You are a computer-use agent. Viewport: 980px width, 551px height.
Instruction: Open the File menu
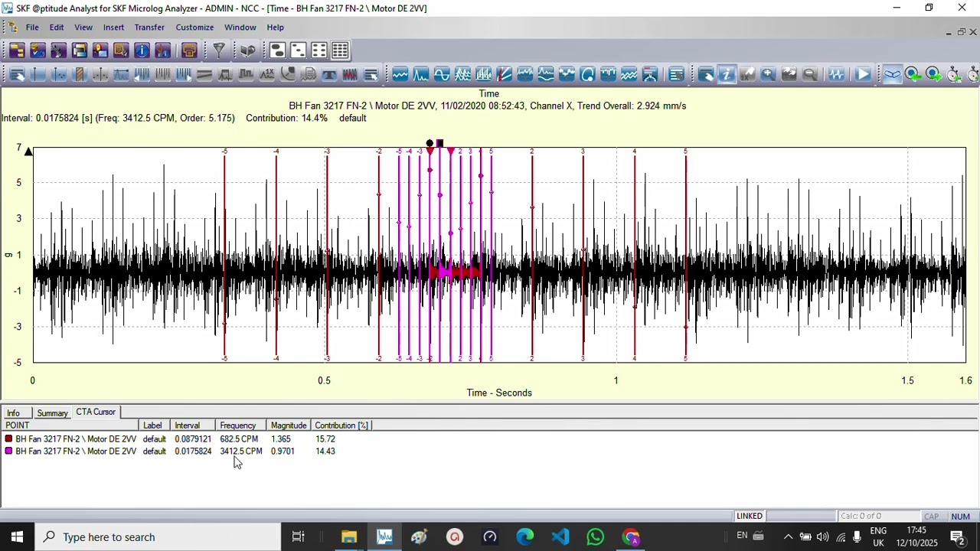(32, 28)
